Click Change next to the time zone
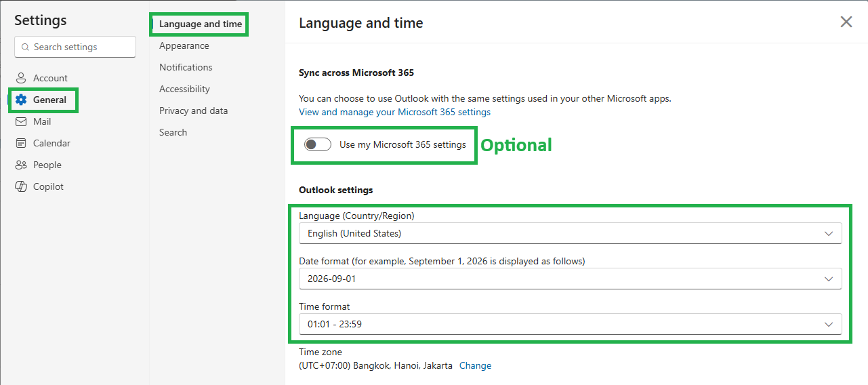Screen dimensions: 868x385 tap(475, 365)
